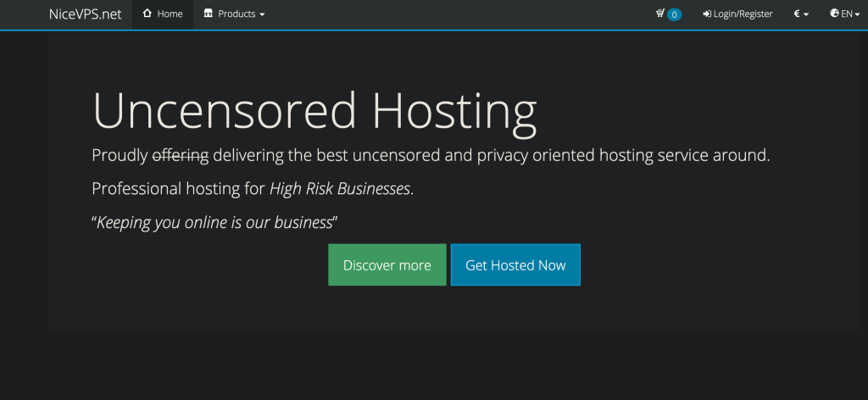Click the italic text High Risk Businesses
Screen dimensions: 868x400
pos(340,189)
